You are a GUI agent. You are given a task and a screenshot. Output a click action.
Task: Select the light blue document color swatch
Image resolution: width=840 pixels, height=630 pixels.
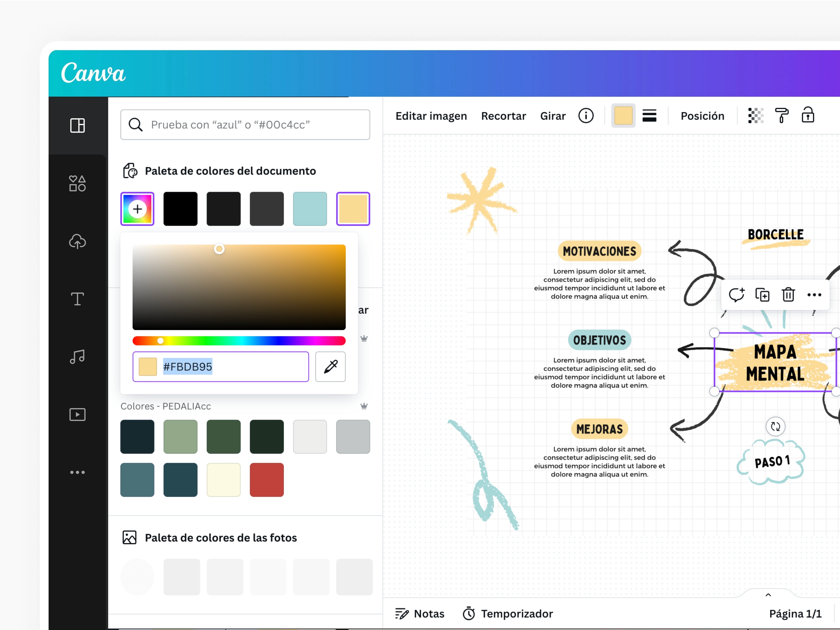click(309, 209)
